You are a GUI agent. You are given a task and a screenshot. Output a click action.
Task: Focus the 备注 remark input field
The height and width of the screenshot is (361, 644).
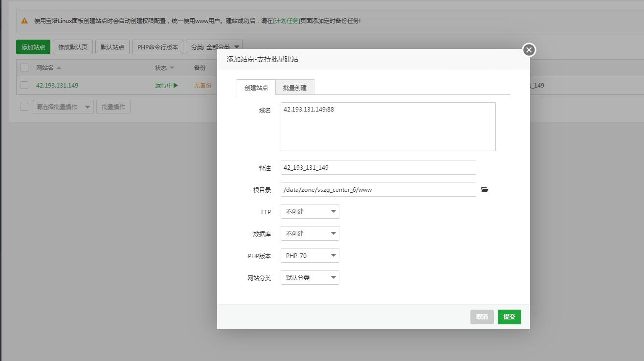[x=378, y=167]
